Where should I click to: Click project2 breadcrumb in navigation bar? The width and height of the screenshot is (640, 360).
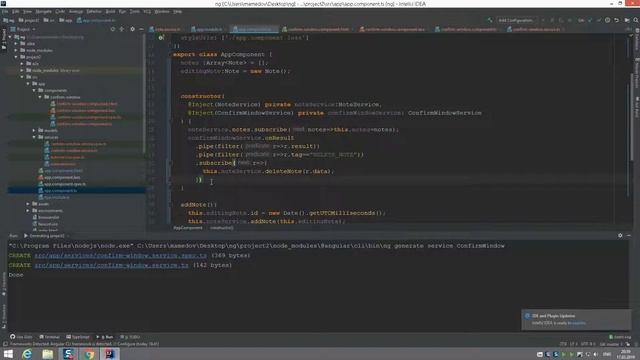tap(29, 20)
